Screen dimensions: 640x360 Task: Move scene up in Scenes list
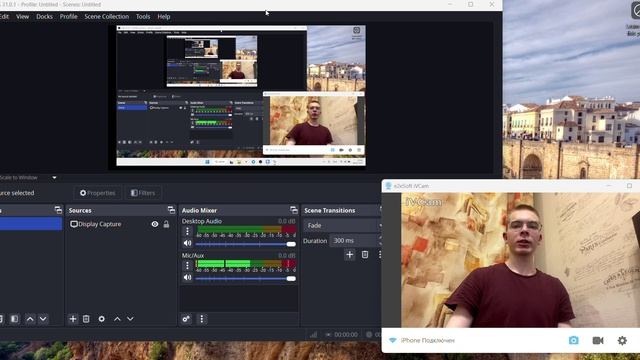coord(30,319)
